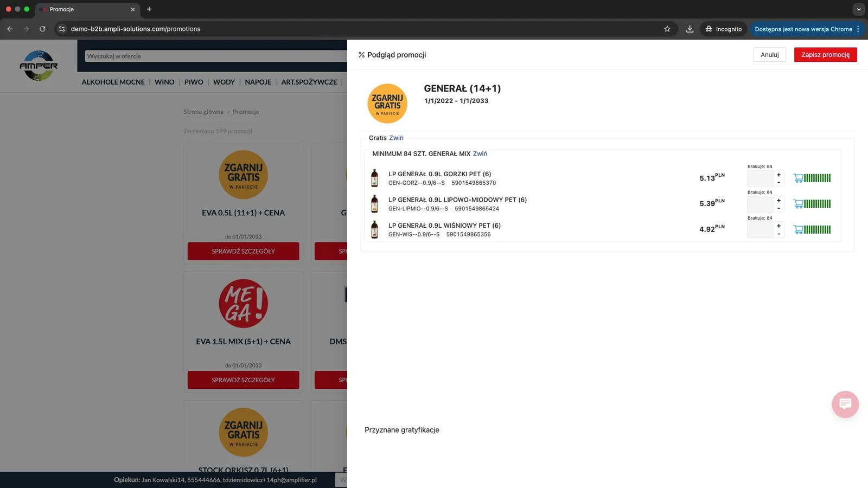This screenshot has width=868, height=488.
Task: Increase quantity for GENERAŁ LIPOWO-MIODOWY
Action: tap(778, 201)
